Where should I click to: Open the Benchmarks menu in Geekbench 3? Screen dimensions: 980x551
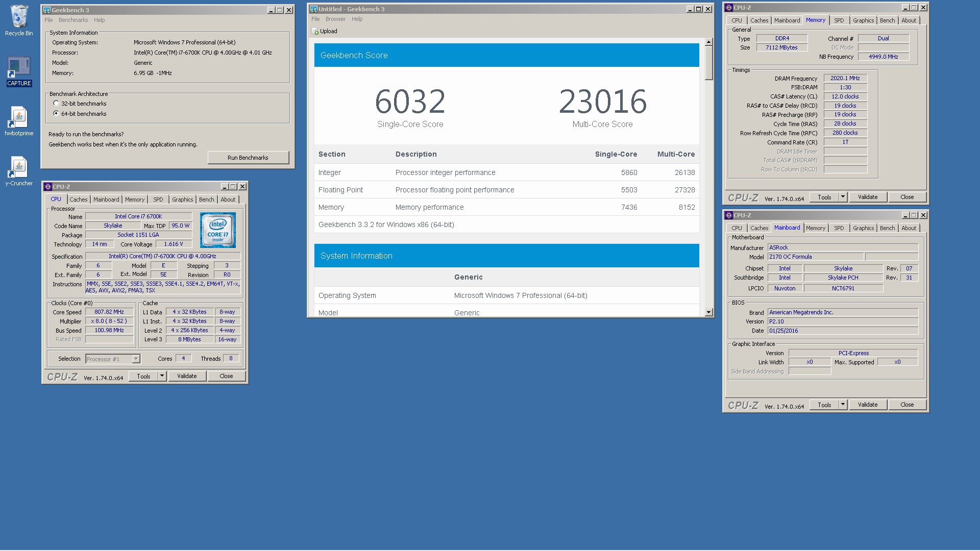point(73,20)
